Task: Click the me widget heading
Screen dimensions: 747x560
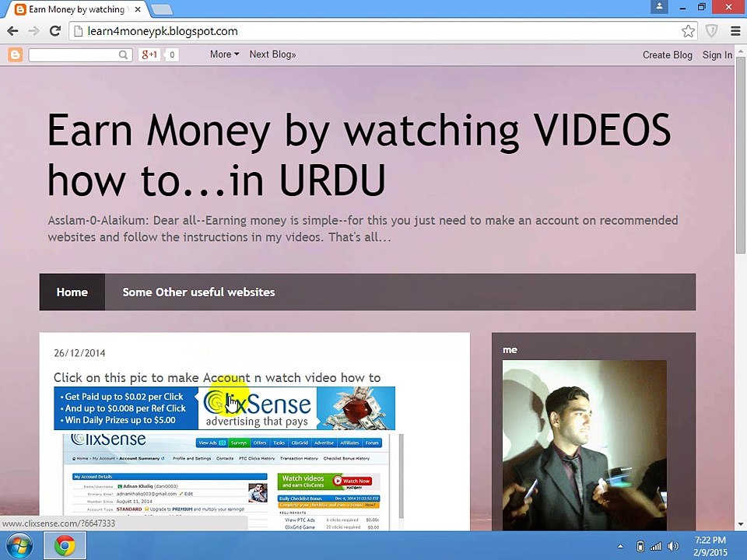Action: click(x=510, y=349)
